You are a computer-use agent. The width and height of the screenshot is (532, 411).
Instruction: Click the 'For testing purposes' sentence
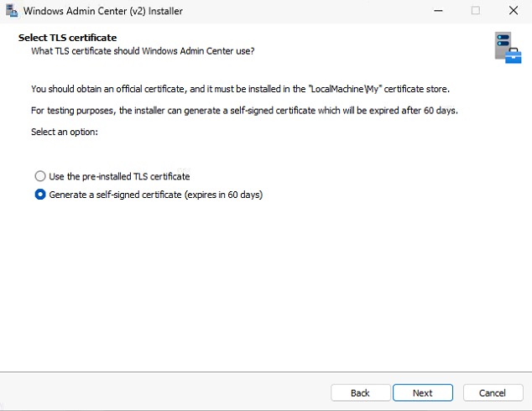[244, 111]
